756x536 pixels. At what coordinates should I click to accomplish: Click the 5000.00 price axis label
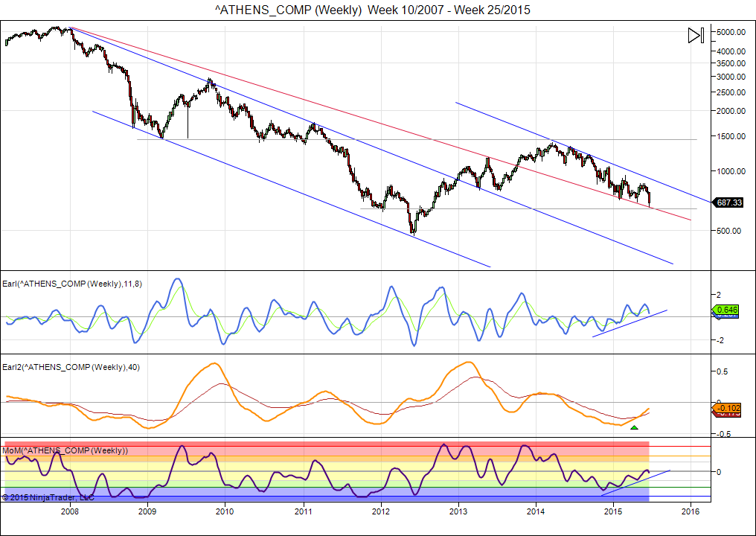pyautogui.click(x=731, y=32)
